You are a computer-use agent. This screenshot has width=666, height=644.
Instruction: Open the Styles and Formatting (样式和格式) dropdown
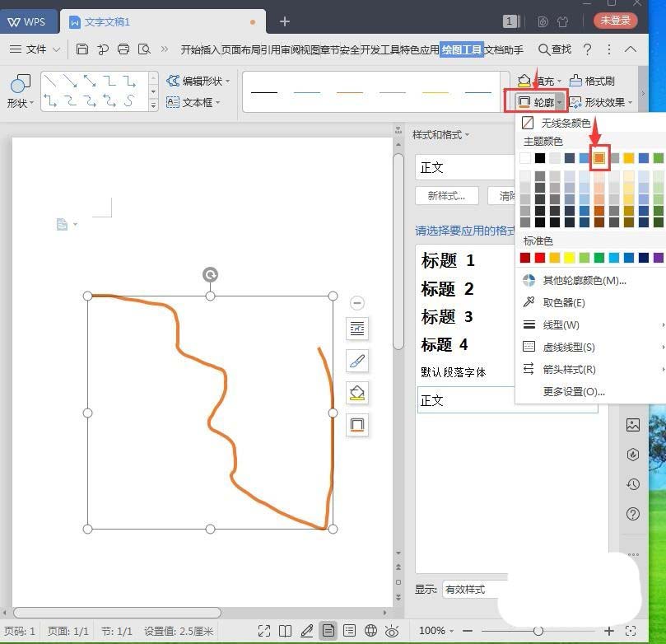click(x=441, y=135)
